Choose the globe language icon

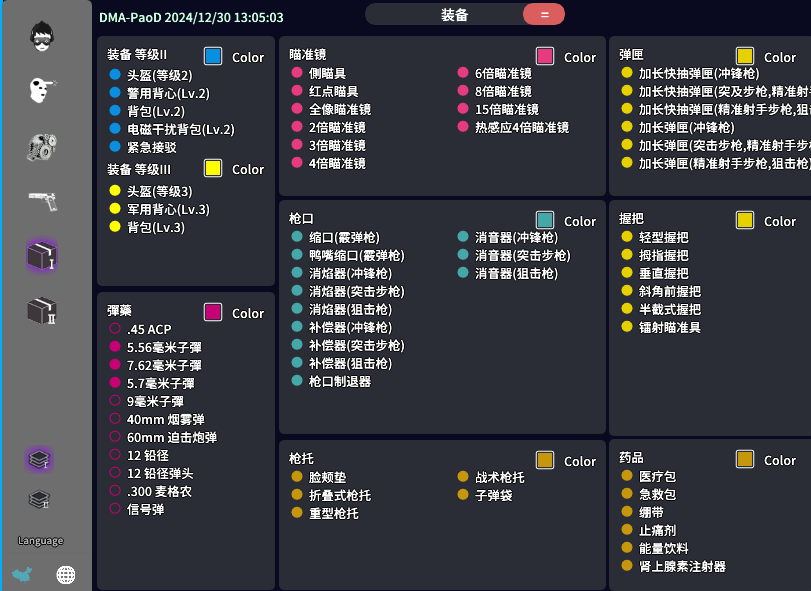point(66,574)
